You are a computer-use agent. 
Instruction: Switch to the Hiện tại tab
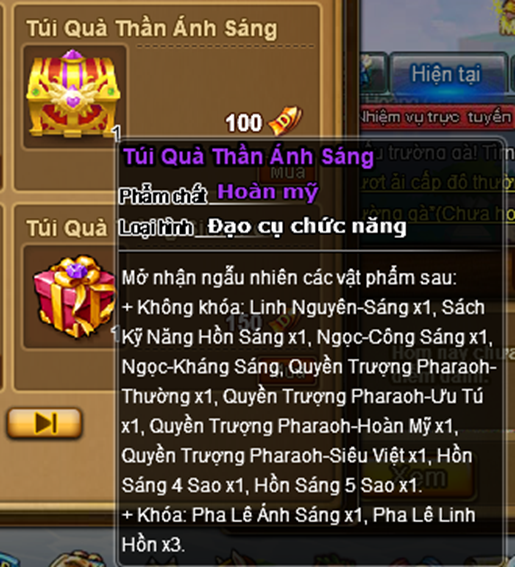[x=448, y=73]
